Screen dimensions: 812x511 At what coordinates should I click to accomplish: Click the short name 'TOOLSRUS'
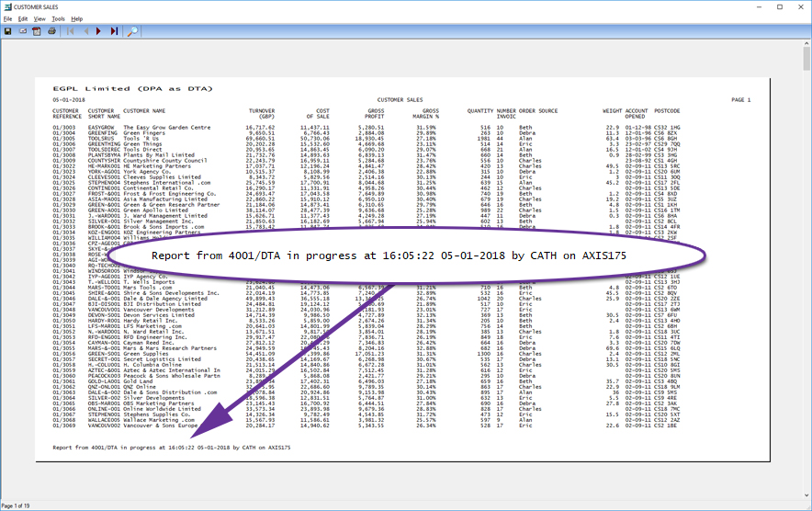tap(101, 139)
